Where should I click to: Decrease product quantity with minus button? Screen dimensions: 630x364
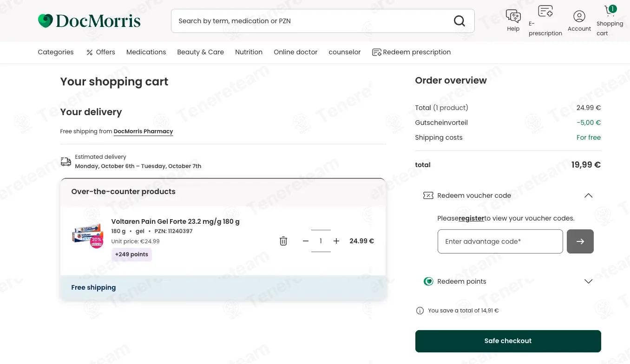[305, 241]
